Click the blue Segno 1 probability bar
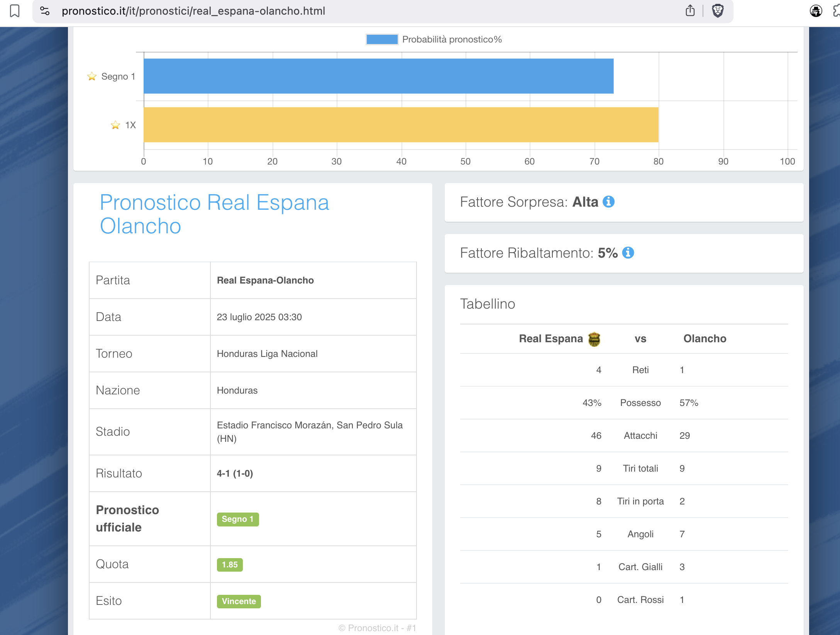This screenshot has height=635, width=840. tap(378, 76)
